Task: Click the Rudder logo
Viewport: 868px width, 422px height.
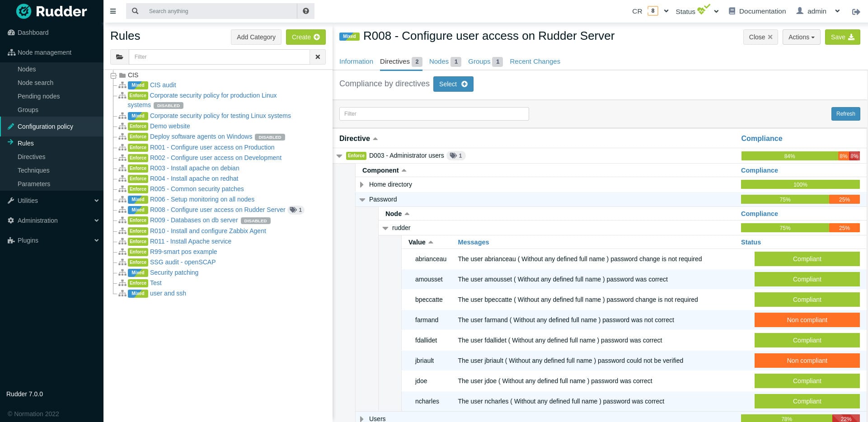Action: (52, 11)
